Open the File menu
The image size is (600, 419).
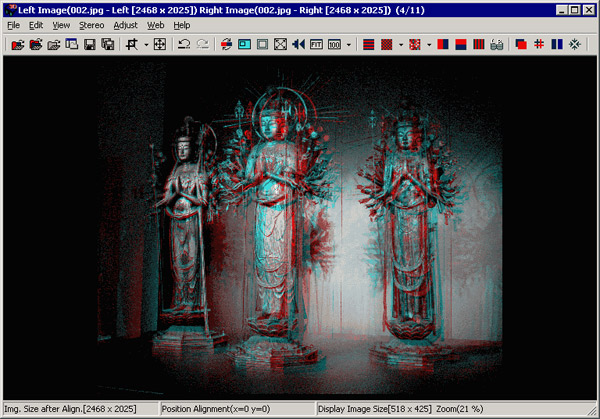point(13,25)
